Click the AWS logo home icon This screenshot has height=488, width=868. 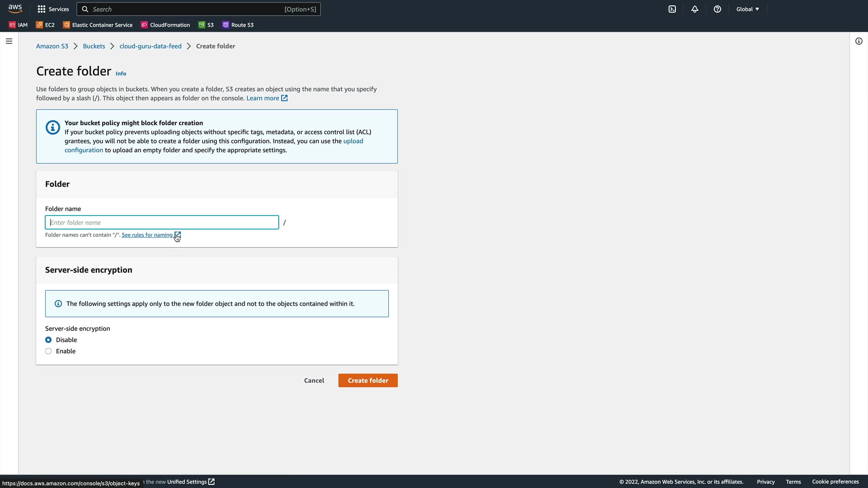[x=15, y=9]
